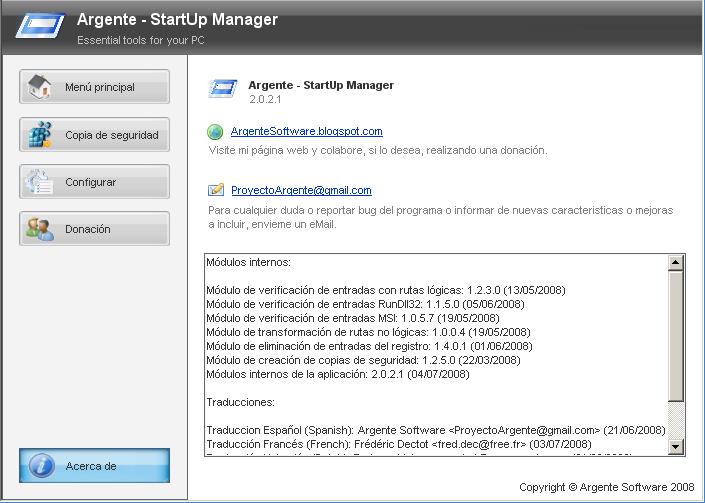
Task: Click the 'Traducciones:' heading
Action: coord(240,402)
